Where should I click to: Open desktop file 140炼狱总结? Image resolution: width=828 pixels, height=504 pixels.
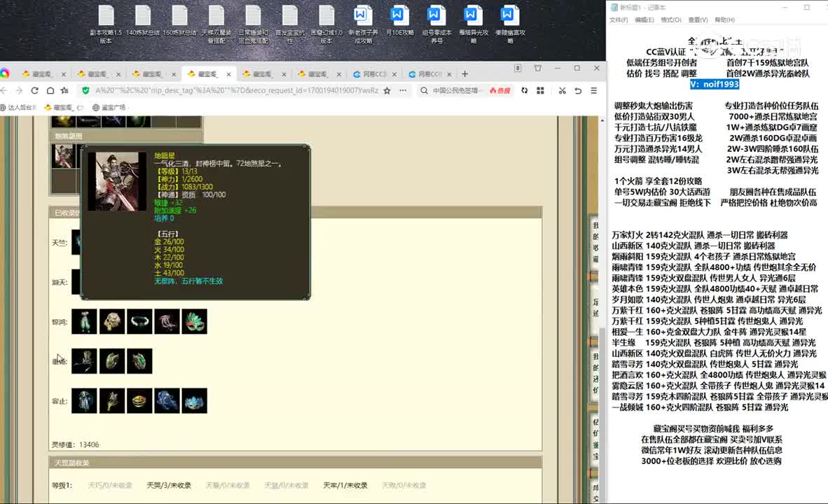click(x=143, y=21)
